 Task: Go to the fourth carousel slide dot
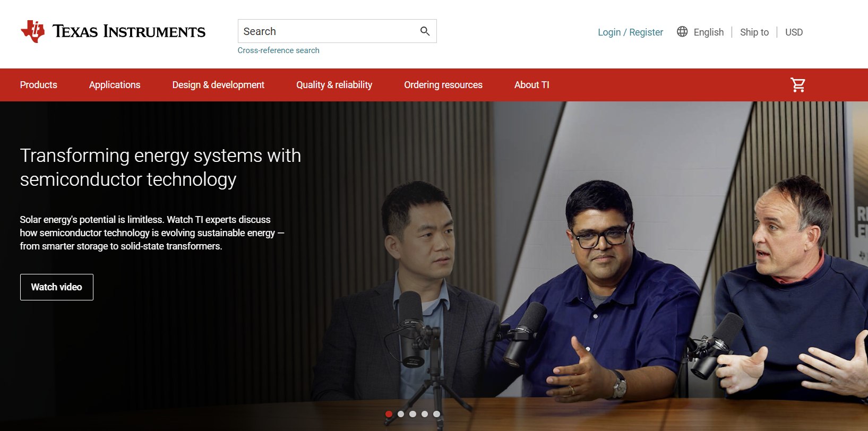(x=425, y=414)
